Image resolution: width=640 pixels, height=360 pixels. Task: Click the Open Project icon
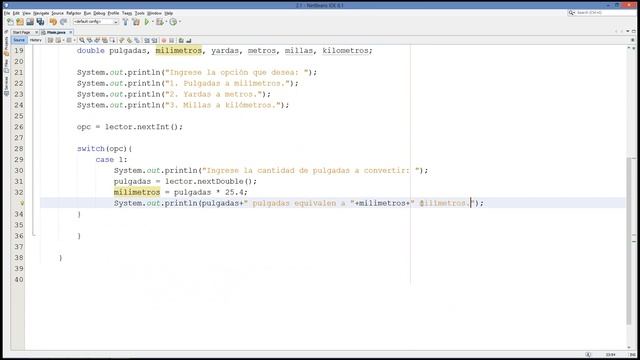coord(30,22)
